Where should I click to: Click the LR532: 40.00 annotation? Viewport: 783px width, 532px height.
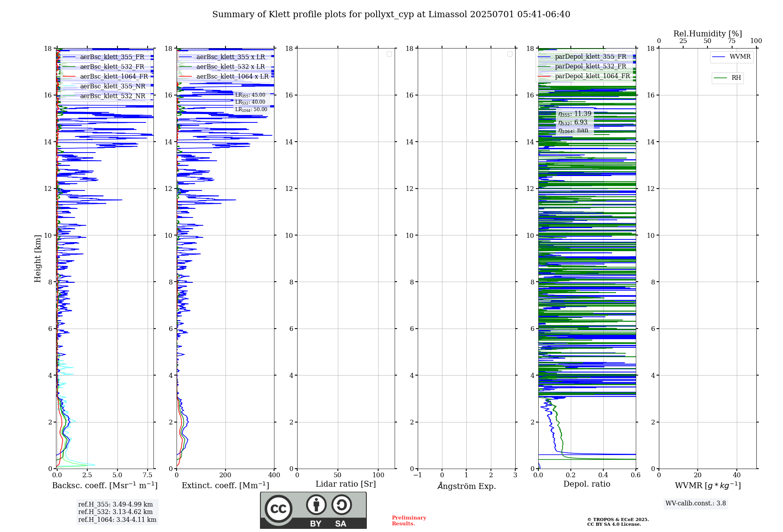coord(250,102)
